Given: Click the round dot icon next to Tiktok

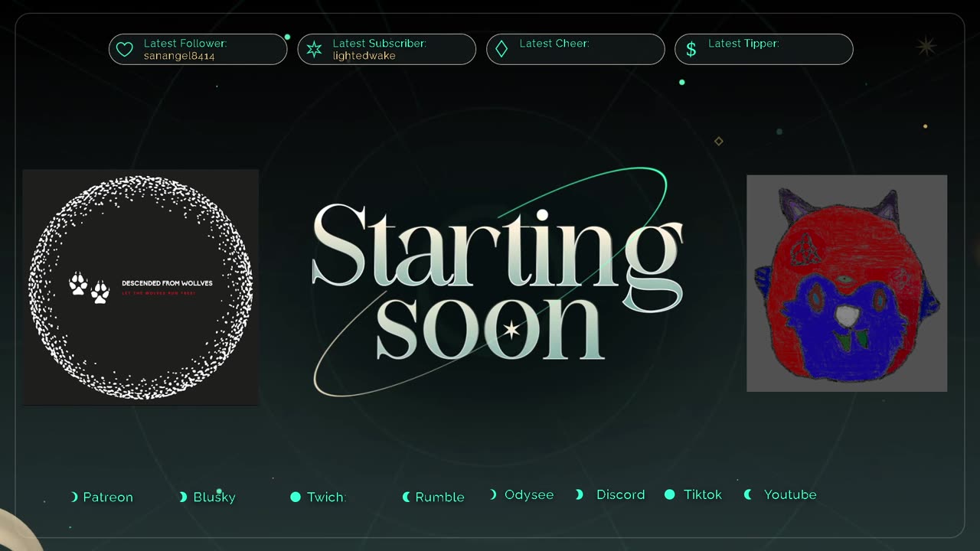Looking at the screenshot, I should 670,494.
